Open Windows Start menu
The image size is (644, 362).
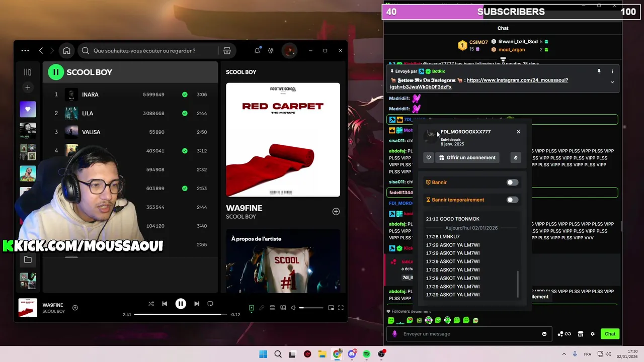[x=263, y=354]
